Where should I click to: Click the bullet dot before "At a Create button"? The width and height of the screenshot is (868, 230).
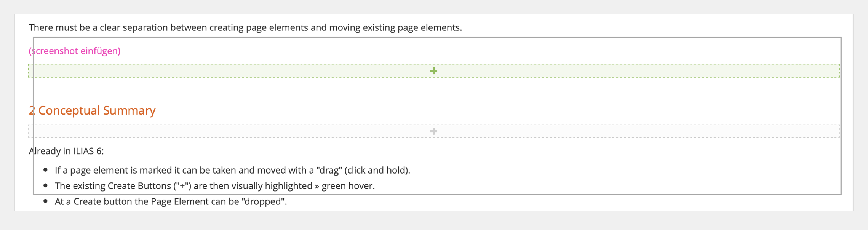tap(46, 201)
